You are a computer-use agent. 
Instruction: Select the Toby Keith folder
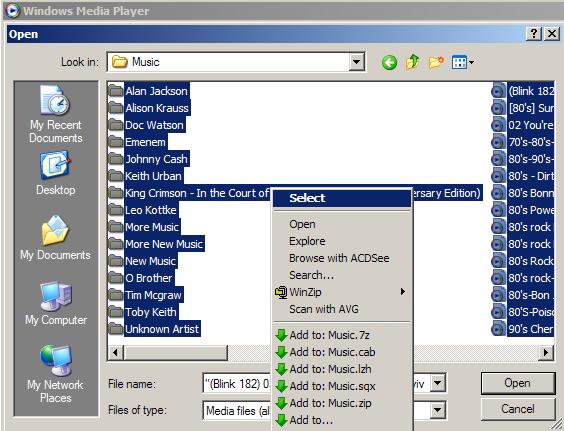tap(143, 312)
